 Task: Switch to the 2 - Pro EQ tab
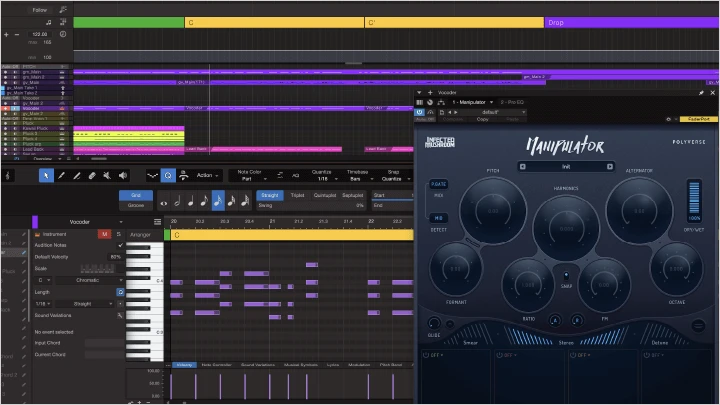coord(512,102)
